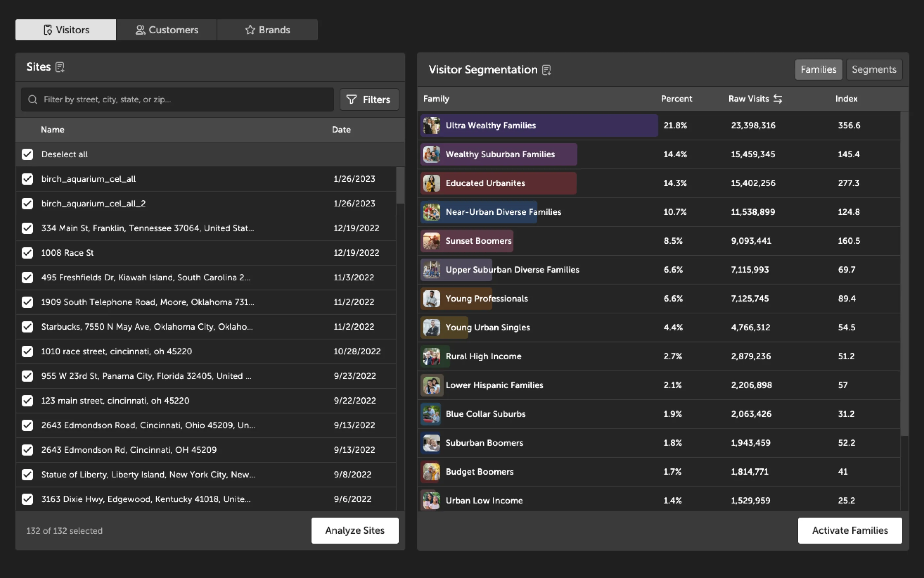Select the Families view toggle
The width and height of the screenshot is (924, 578).
(x=818, y=70)
